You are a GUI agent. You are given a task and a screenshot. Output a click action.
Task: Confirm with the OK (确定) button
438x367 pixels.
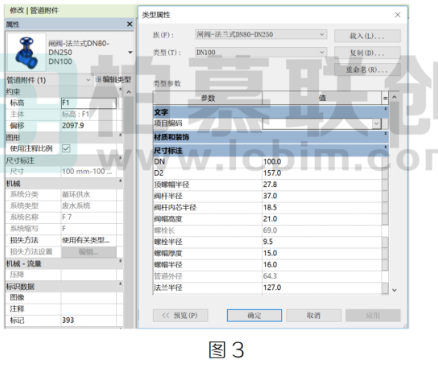pyautogui.click(x=254, y=315)
